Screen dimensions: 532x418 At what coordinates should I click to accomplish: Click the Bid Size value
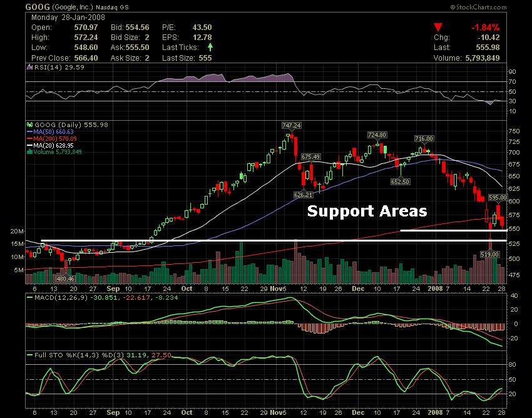click(147, 38)
